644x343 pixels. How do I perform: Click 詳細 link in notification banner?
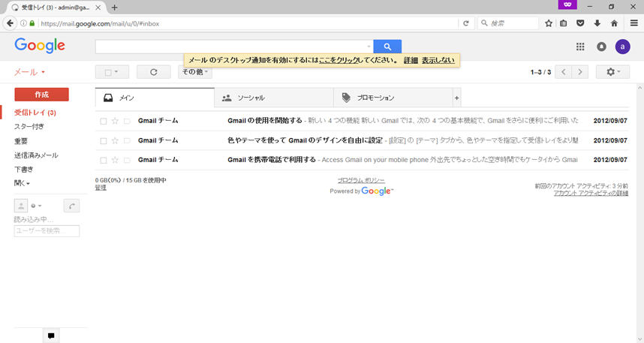point(411,60)
